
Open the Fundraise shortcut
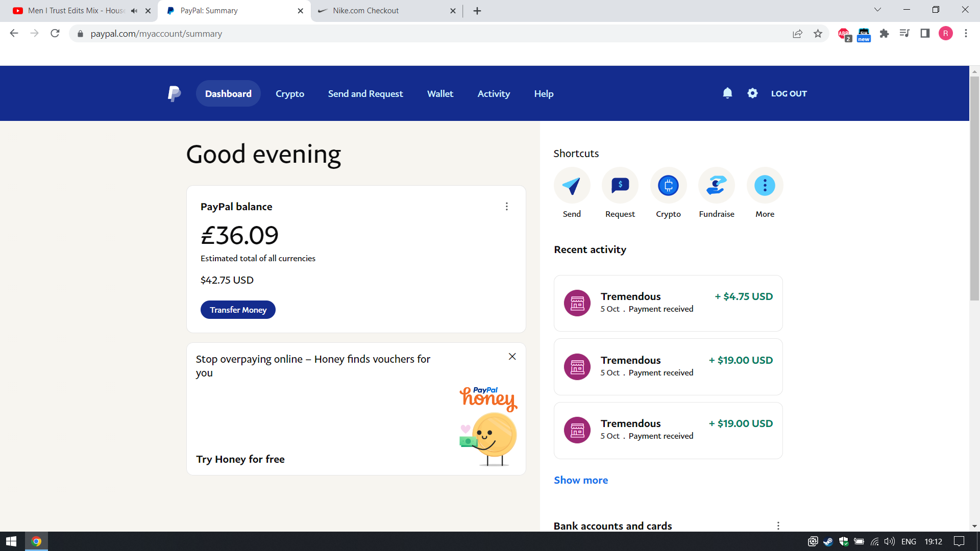(x=716, y=186)
